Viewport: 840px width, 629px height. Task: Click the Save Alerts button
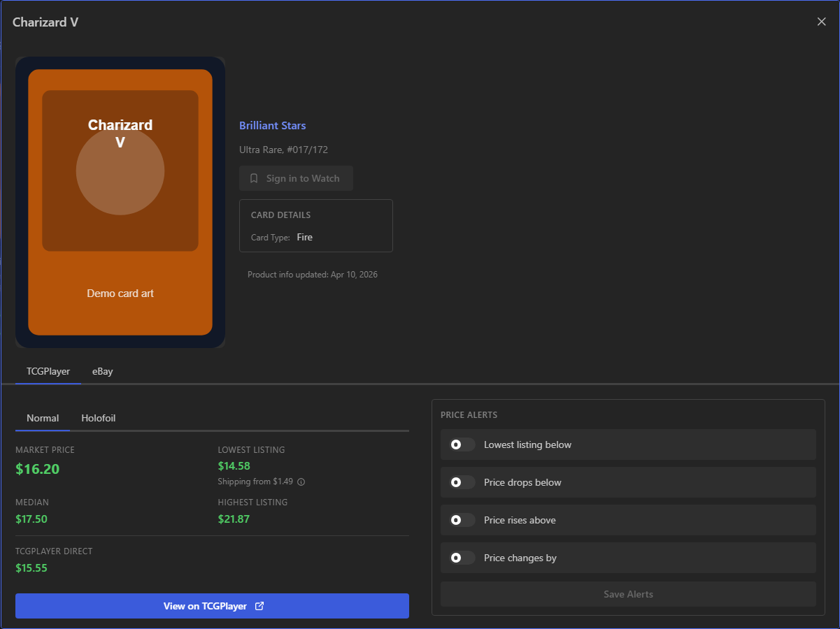628,594
